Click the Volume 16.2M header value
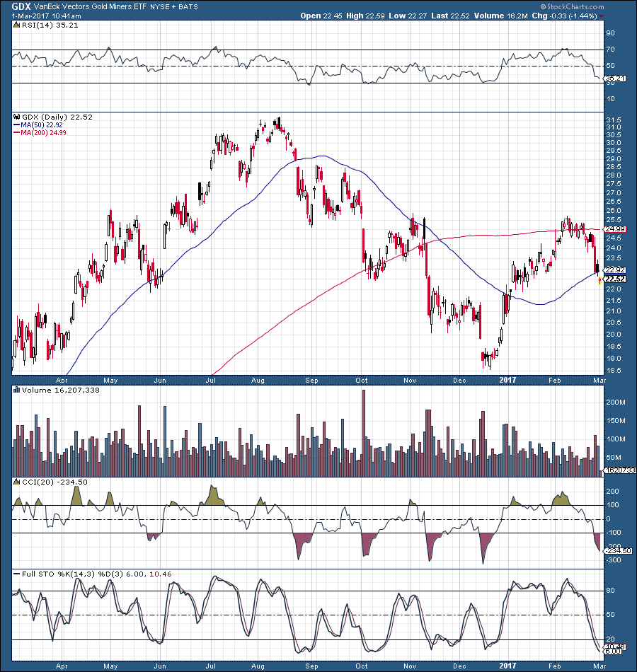Screen dimensions: 637x672 point(501,16)
